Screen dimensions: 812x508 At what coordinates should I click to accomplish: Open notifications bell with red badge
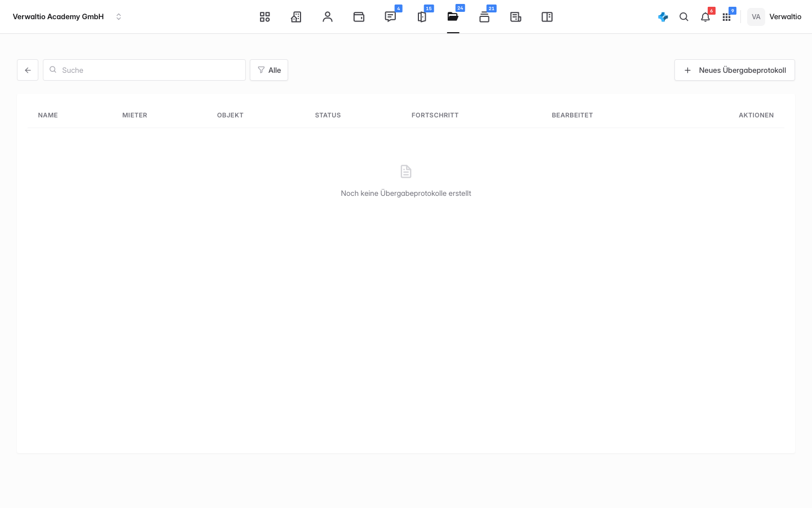tap(705, 17)
